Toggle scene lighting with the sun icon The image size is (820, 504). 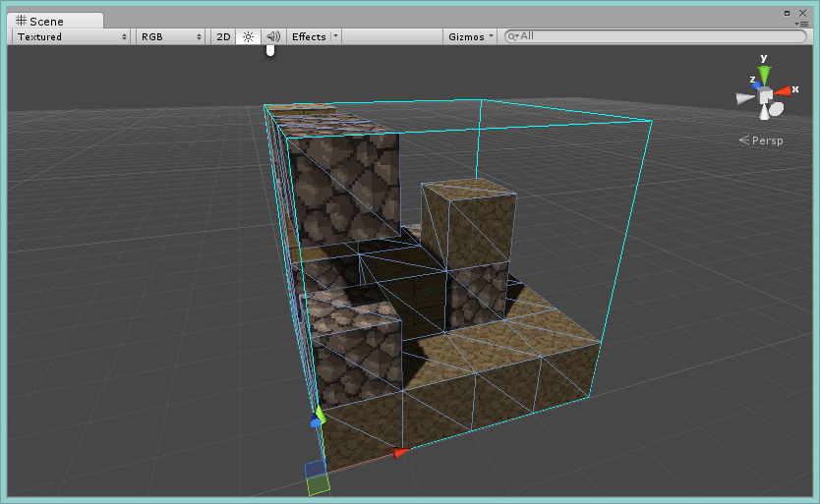pyautogui.click(x=248, y=36)
